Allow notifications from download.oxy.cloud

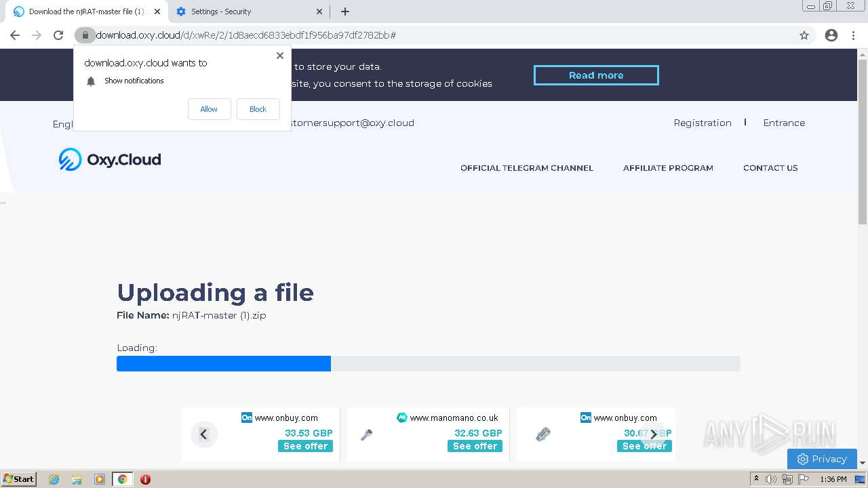tap(209, 109)
